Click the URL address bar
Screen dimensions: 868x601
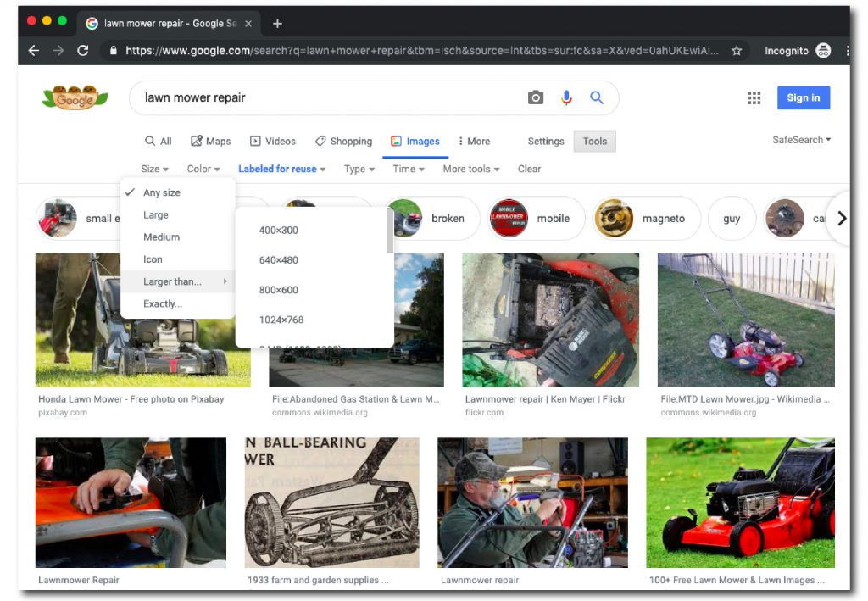pos(422,51)
